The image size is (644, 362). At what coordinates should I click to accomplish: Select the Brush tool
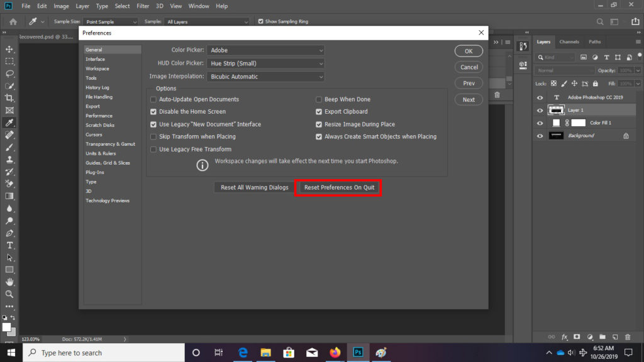tap(9, 147)
